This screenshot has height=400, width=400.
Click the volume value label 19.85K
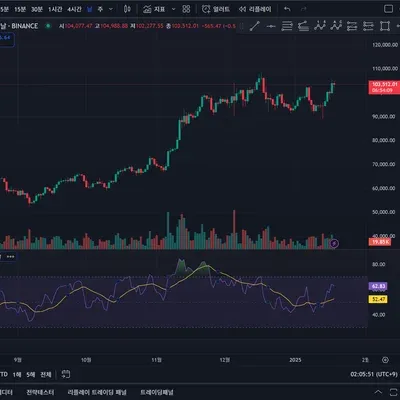pos(380,242)
